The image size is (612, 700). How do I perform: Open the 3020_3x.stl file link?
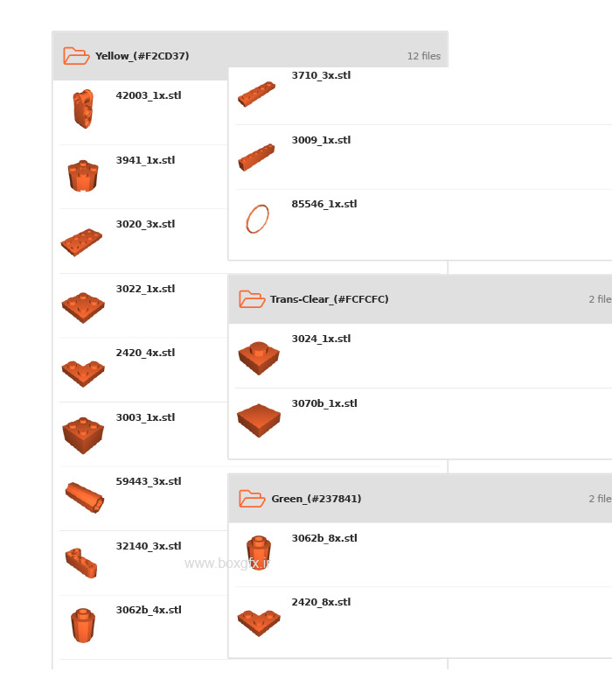click(x=145, y=224)
